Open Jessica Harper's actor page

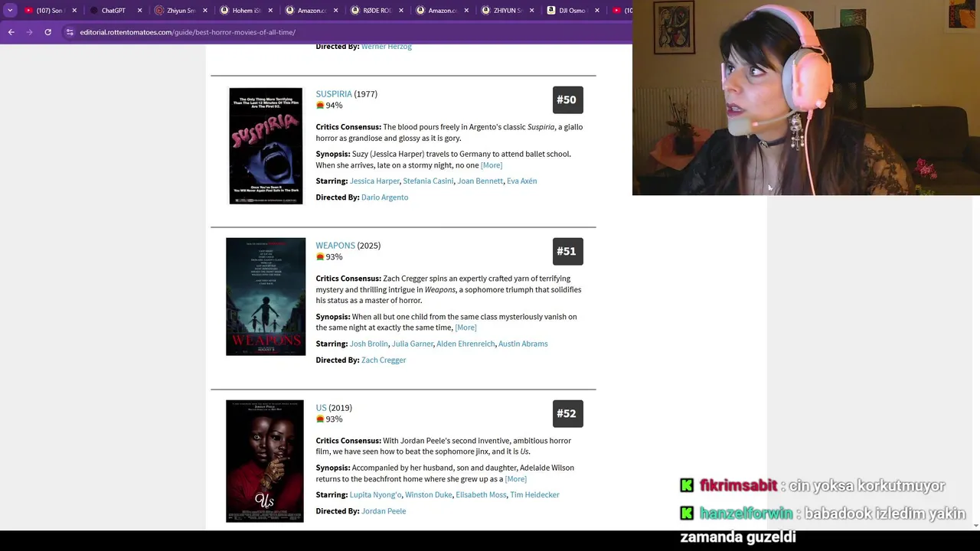tap(374, 181)
